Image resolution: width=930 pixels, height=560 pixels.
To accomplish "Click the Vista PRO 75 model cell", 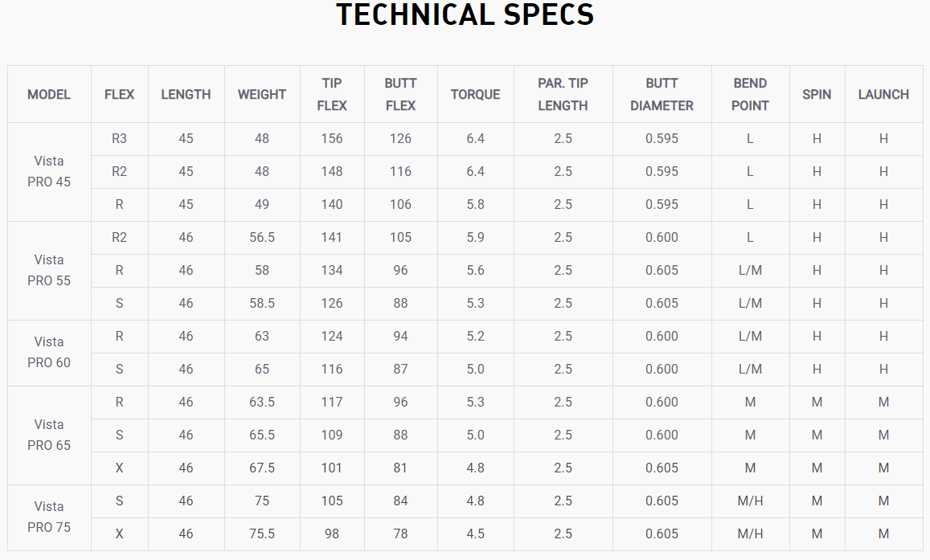I will click(49, 517).
